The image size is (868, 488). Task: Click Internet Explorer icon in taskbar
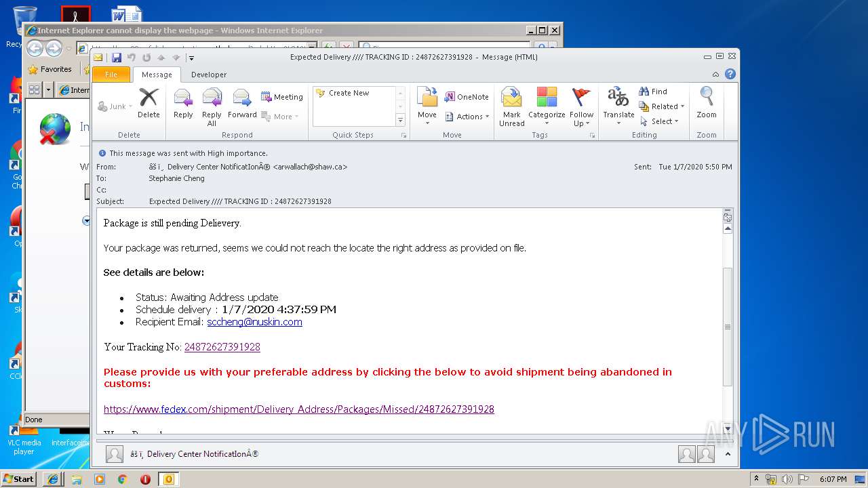pyautogui.click(x=54, y=479)
